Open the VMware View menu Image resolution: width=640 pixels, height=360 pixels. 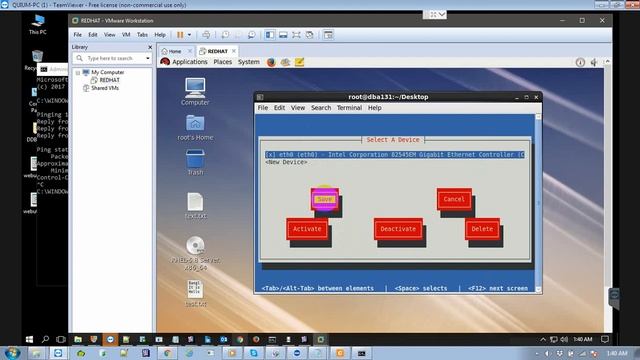(x=109, y=35)
